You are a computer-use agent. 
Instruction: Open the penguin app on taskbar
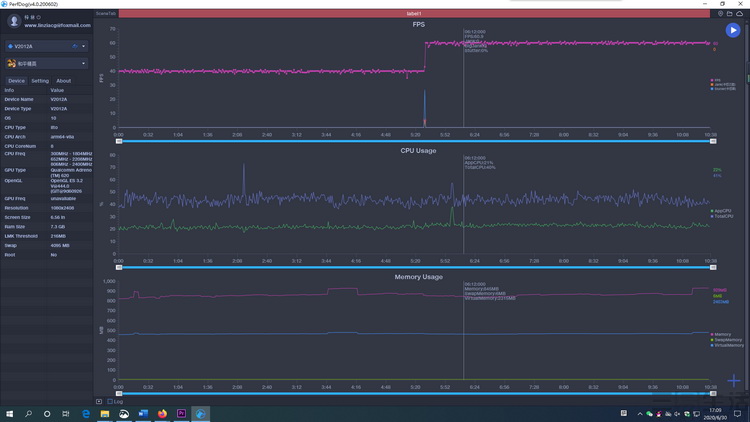[x=124, y=414]
